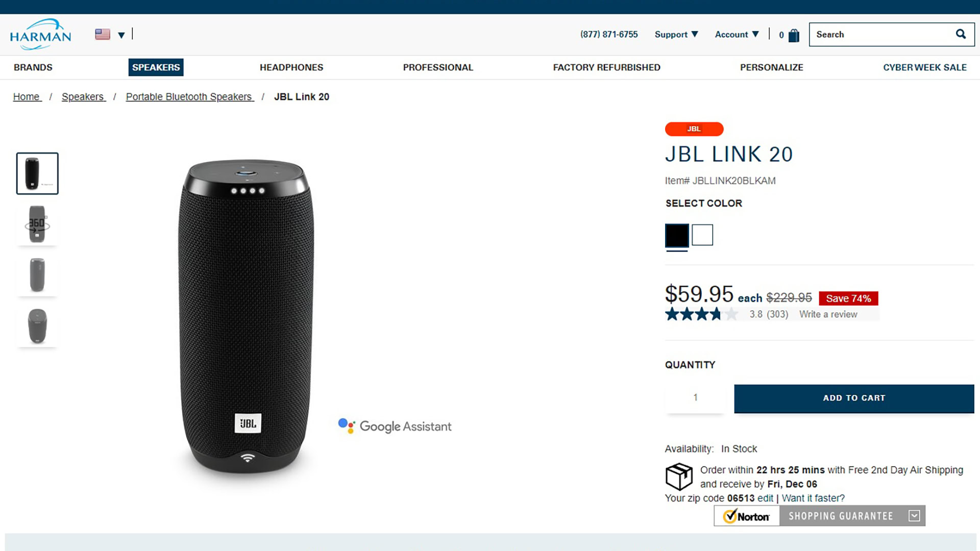Open the 360 degree view thumbnail
980x551 pixels.
(37, 224)
